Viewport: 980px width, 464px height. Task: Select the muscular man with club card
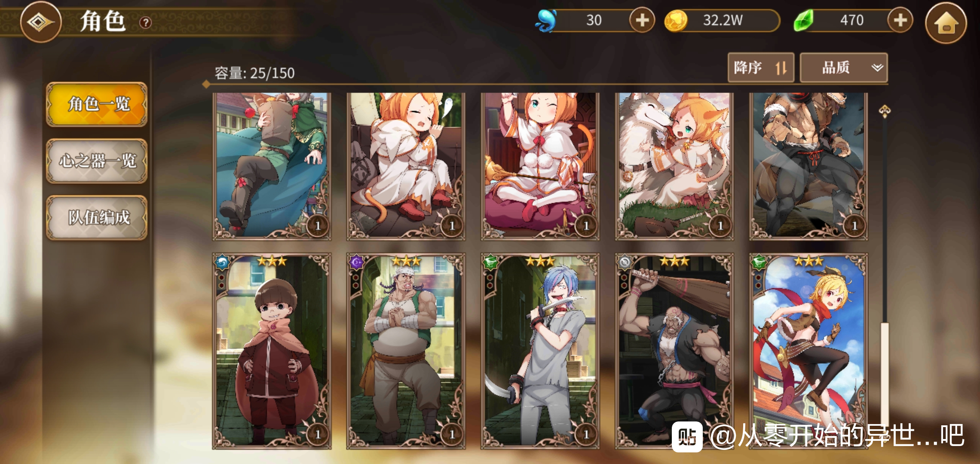point(674,351)
